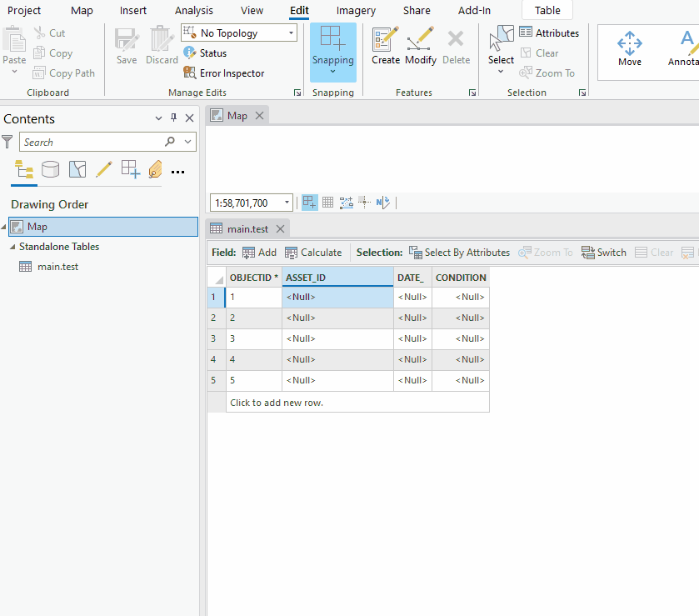Toggle Snapping in the ribbon
The height and width of the screenshot is (616, 699).
(333, 47)
